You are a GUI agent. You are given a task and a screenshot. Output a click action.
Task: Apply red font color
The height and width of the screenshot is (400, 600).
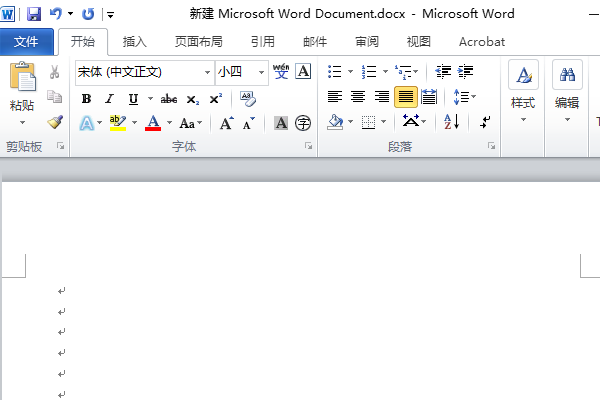pyautogui.click(x=153, y=123)
